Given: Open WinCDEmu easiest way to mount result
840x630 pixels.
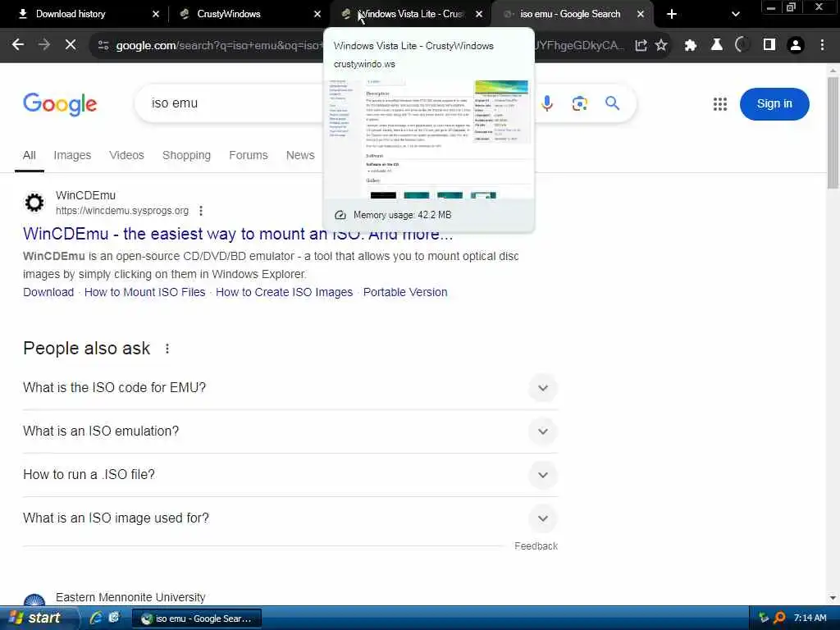Looking at the screenshot, I should coord(238,234).
